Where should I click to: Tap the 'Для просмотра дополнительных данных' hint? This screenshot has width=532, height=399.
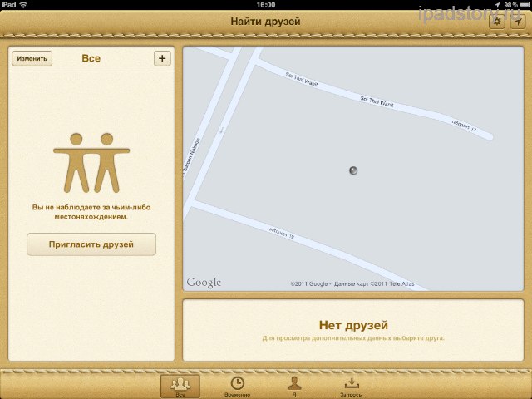coord(353,338)
